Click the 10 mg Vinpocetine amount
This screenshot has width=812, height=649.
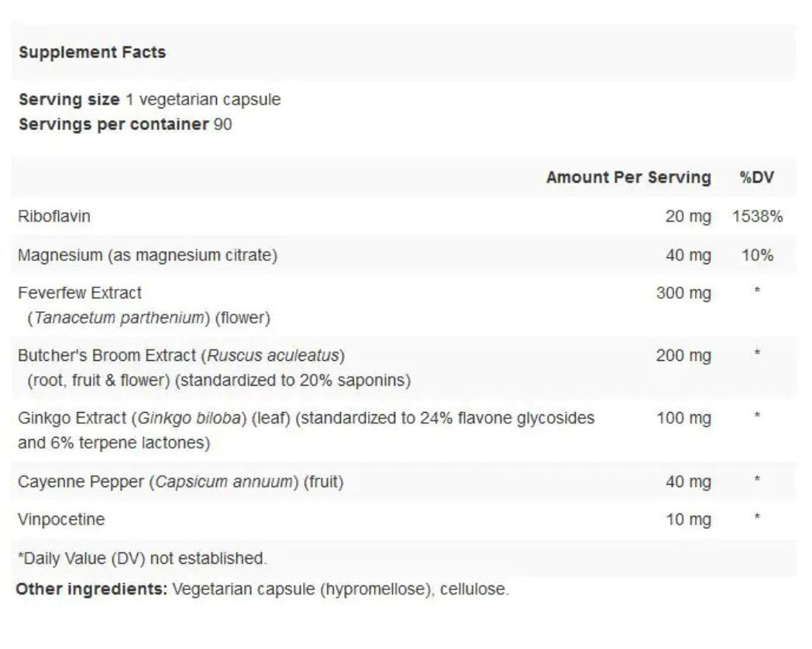tap(687, 520)
